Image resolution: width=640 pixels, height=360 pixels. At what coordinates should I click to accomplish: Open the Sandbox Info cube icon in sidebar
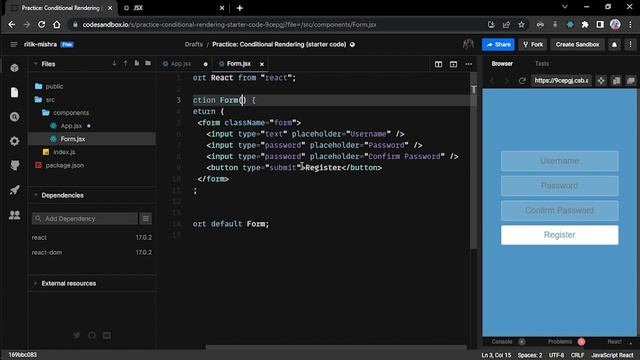coord(15,68)
